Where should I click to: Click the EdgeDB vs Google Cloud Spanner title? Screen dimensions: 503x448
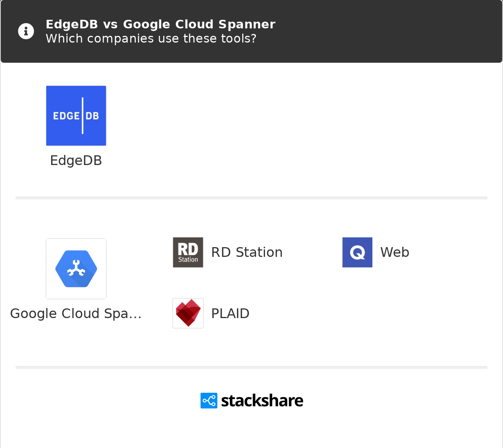click(160, 24)
